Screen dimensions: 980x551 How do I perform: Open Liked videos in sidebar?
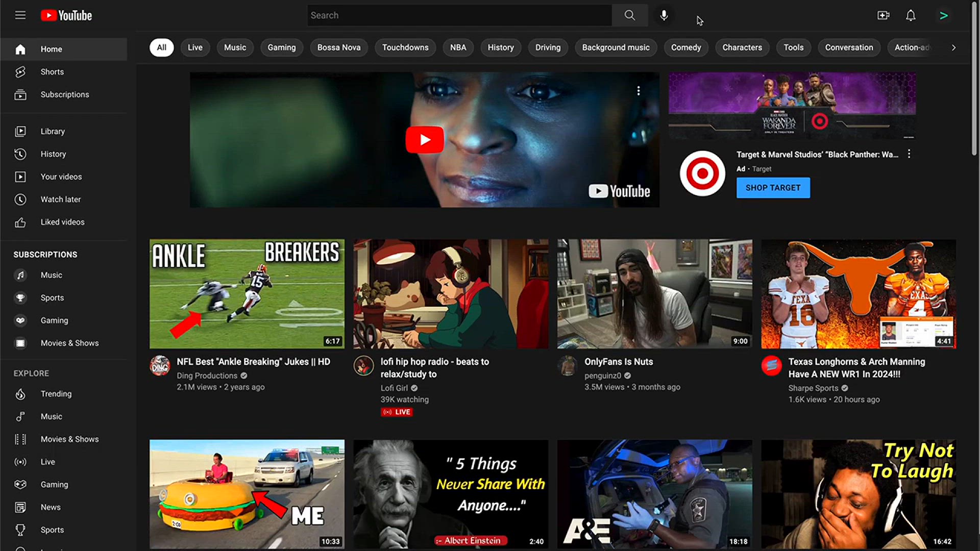[x=64, y=222]
